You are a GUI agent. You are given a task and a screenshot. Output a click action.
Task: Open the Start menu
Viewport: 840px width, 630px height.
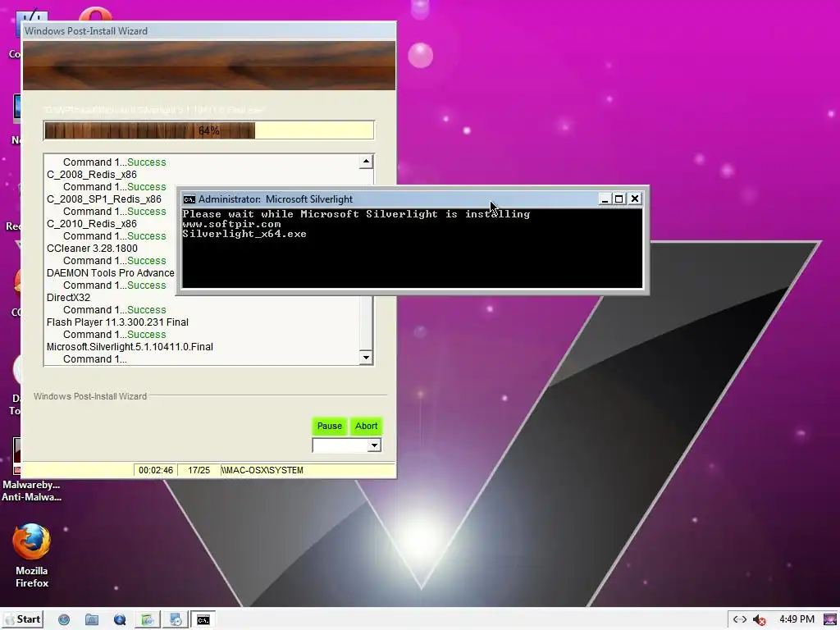tap(23, 619)
